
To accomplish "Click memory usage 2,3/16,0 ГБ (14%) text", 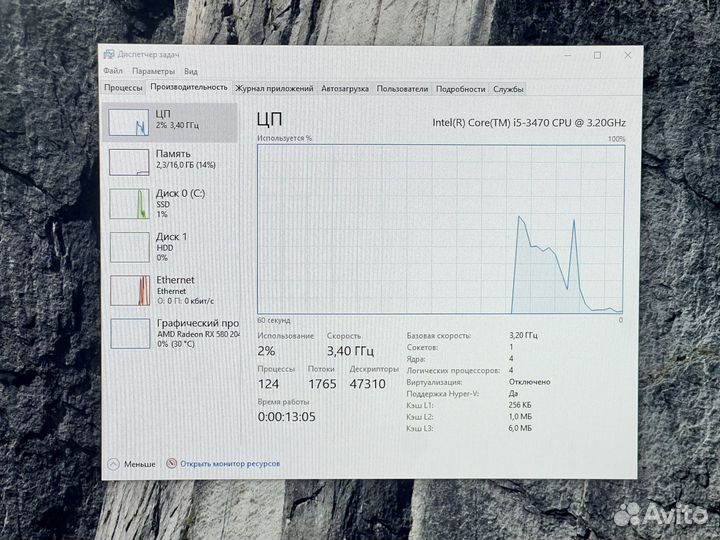I will click(x=186, y=165).
